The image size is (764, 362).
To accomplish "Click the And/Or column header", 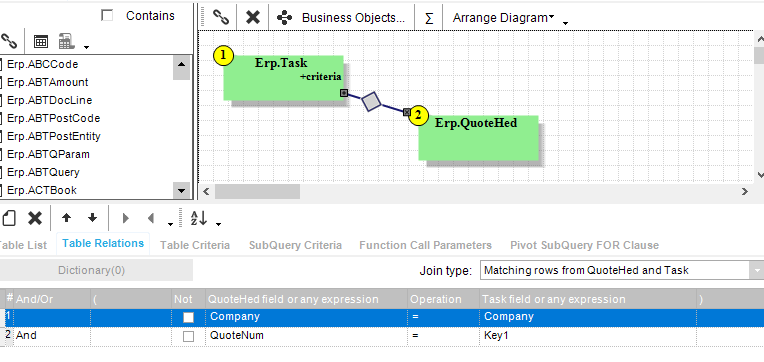I will tap(52, 299).
